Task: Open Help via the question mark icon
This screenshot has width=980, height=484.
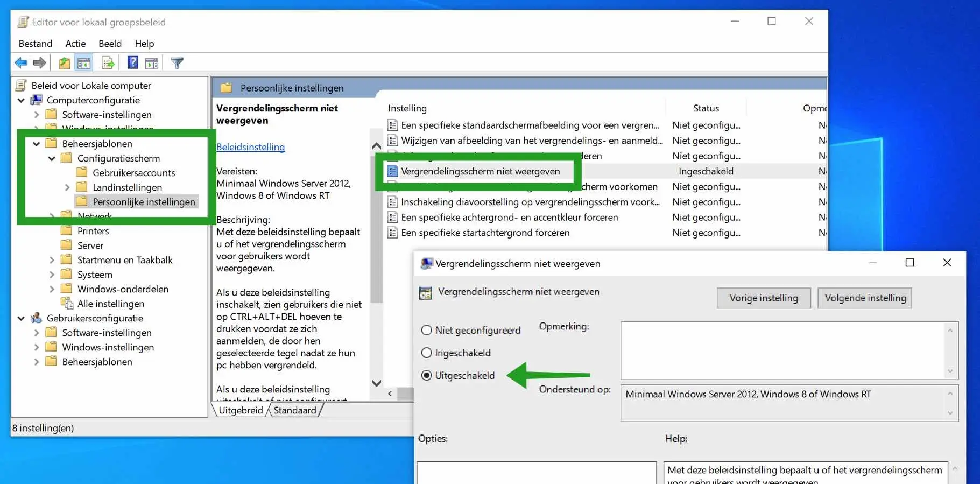Action: [132, 63]
